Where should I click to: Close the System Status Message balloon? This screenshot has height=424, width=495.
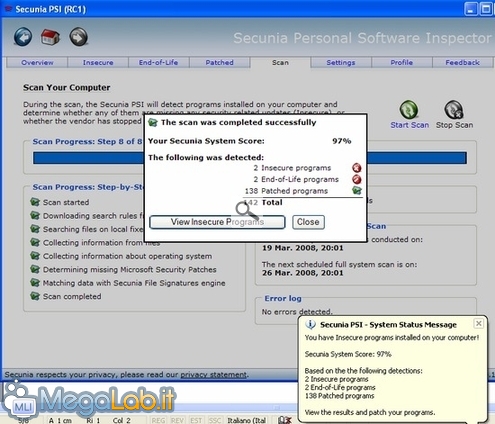(478, 323)
